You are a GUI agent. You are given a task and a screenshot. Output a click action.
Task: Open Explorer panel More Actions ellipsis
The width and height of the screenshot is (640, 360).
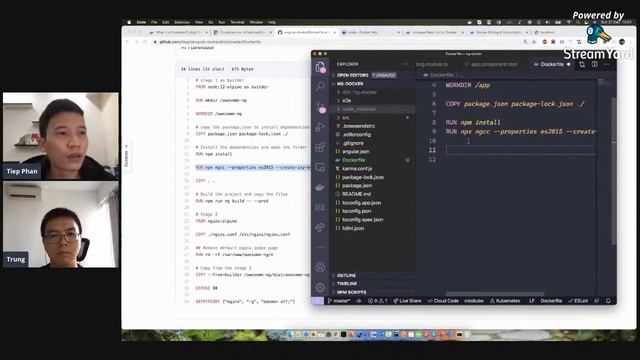pos(405,64)
